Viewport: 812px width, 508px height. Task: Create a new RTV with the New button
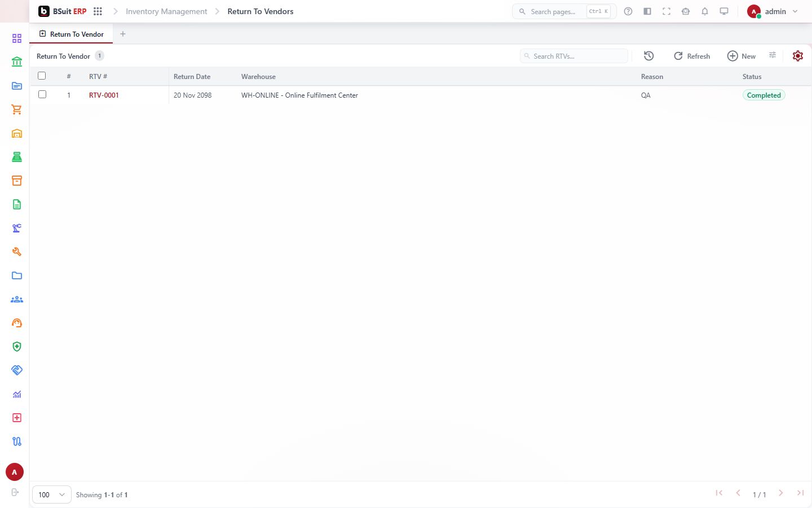742,56
